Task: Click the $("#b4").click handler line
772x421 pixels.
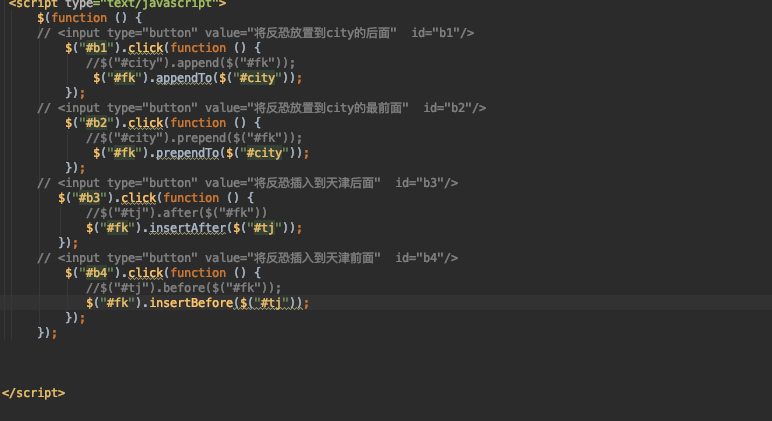Action: [x=163, y=273]
